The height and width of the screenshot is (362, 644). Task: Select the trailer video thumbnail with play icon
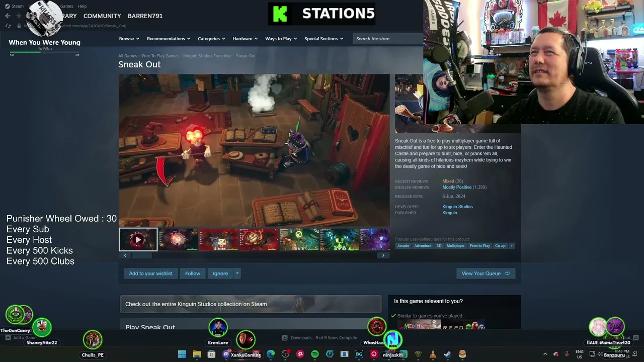pyautogui.click(x=138, y=239)
